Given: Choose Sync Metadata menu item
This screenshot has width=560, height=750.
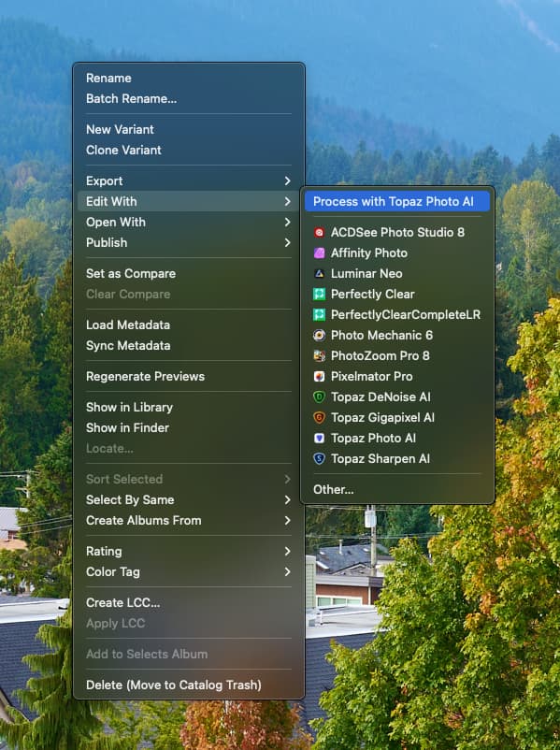Looking at the screenshot, I should (x=189, y=345).
